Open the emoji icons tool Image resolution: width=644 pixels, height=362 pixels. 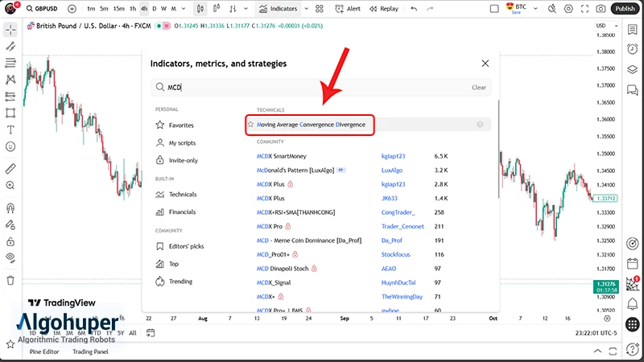[10, 147]
